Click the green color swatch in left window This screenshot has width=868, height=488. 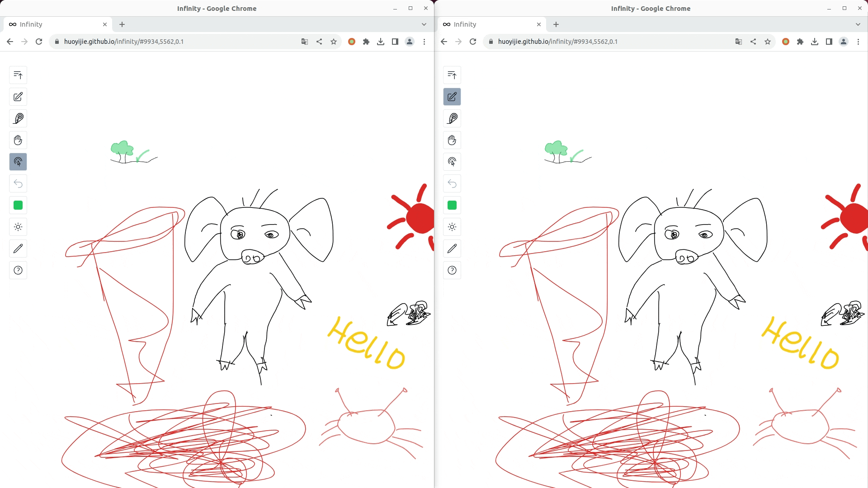point(18,205)
